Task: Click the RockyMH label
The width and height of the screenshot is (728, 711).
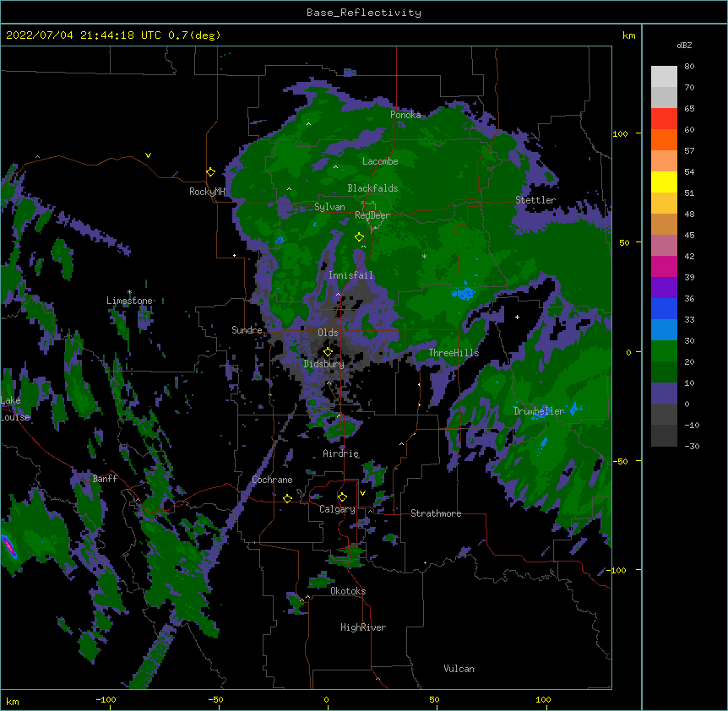Action: pos(207,192)
